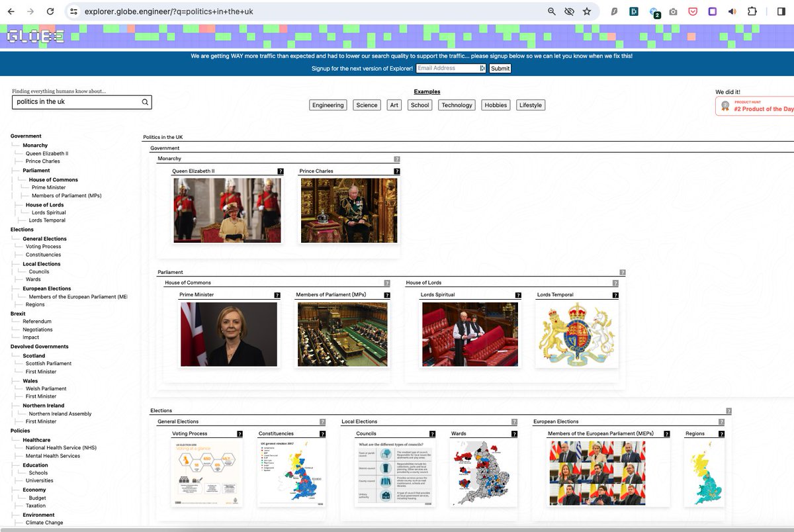
Task: Toggle the speaker icon in the browser toolbar
Action: coord(731,11)
